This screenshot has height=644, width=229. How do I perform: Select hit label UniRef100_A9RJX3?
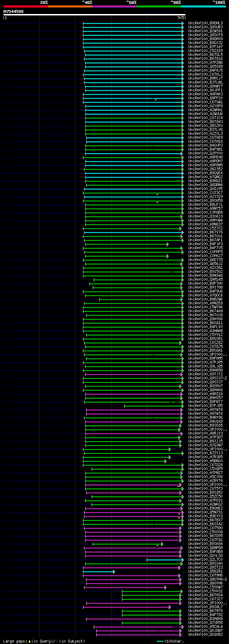pos(205,434)
